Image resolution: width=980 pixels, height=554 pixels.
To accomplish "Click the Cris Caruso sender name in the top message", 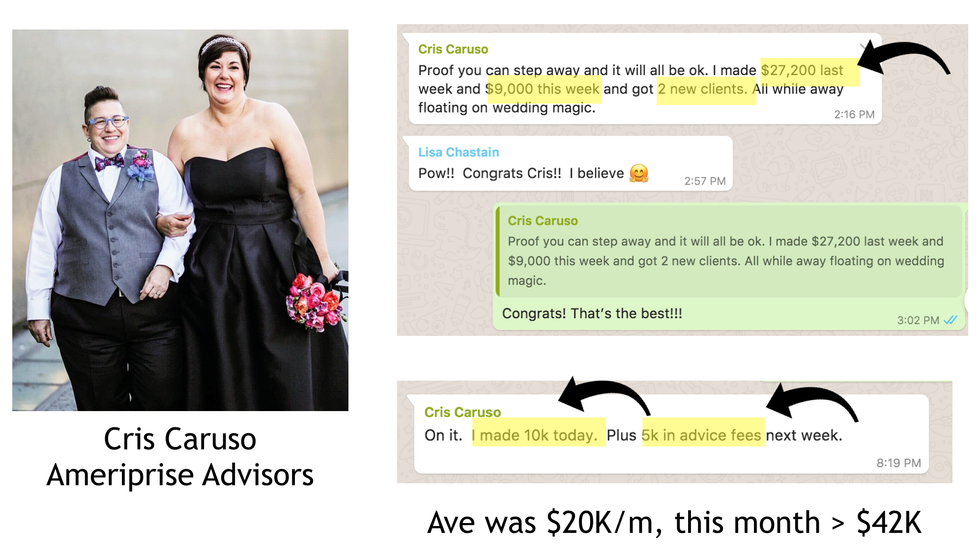I will (x=453, y=49).
